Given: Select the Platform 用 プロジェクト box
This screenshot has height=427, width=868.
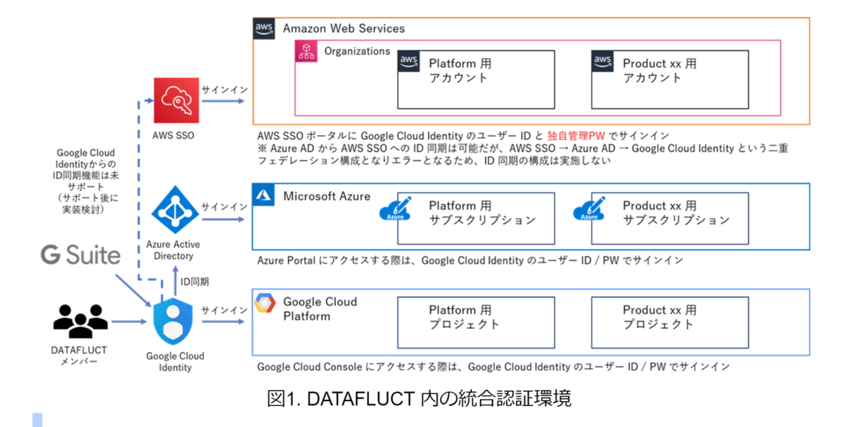Looking at the screenshot, I should point(475,321).
